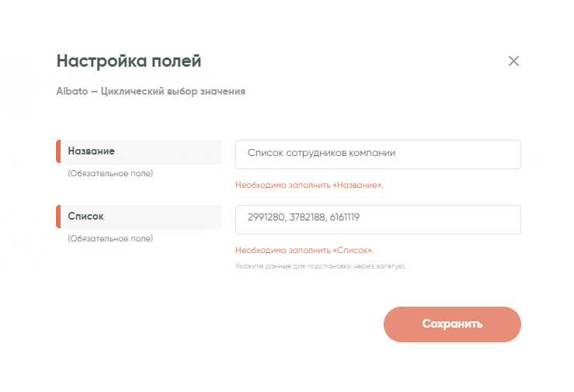Viewport: 574px width, 392px height.
Task: Close the Настройка полей dialog
Action: tap(513, 61)
